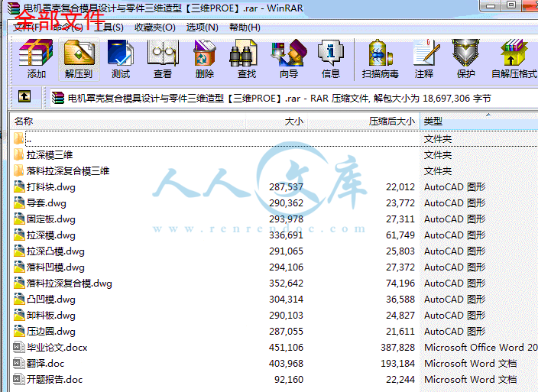The image size is (538, 392).
Task: Click the Microsoft Office Word type entry
Action: (x=481, y=348)
